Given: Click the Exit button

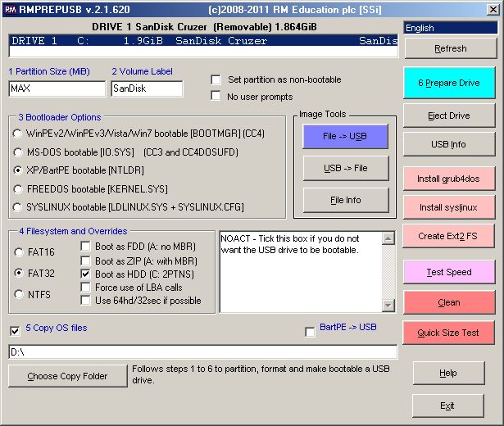Looking at the screenshot, I should [x=447, y=406].
